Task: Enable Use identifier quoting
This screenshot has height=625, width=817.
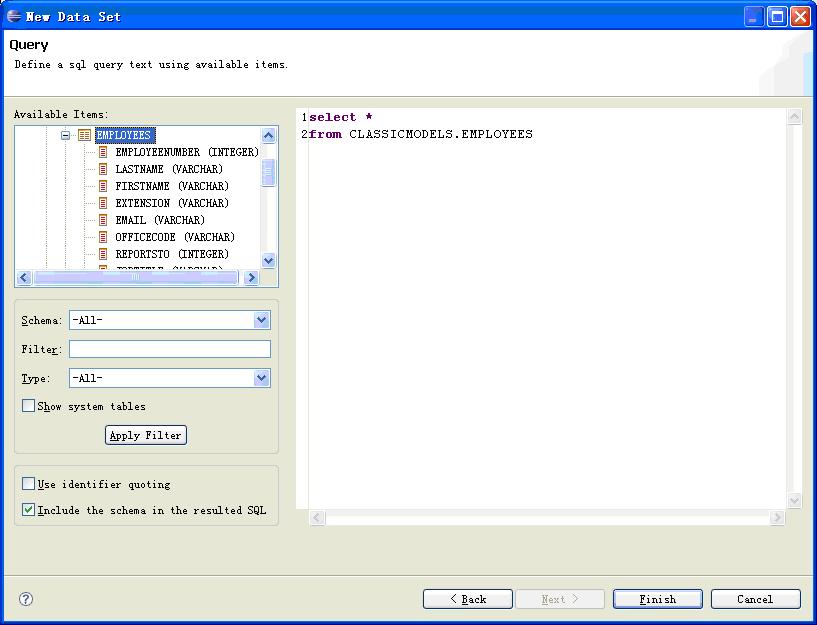Action: 28,484
